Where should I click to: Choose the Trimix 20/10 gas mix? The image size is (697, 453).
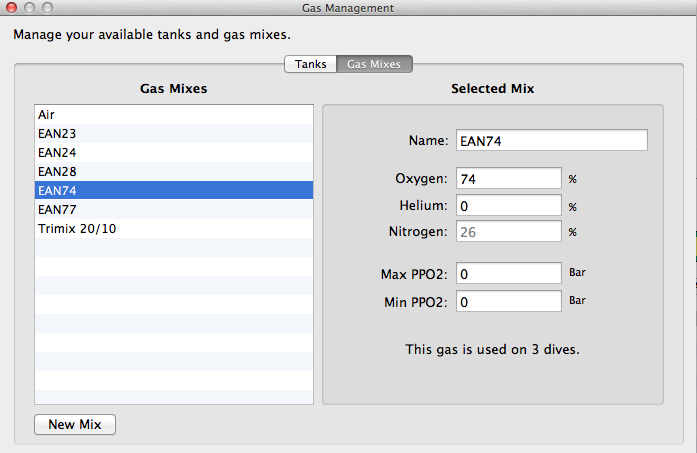(x=174, y=228)
